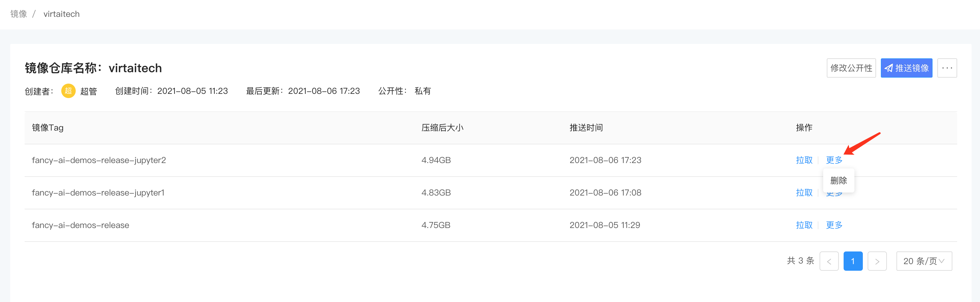Pull the fancy-ai-demos-release-jupyter1 image
Screen dimensions: 980x302
pyautogui.click(x=804, y=193)
